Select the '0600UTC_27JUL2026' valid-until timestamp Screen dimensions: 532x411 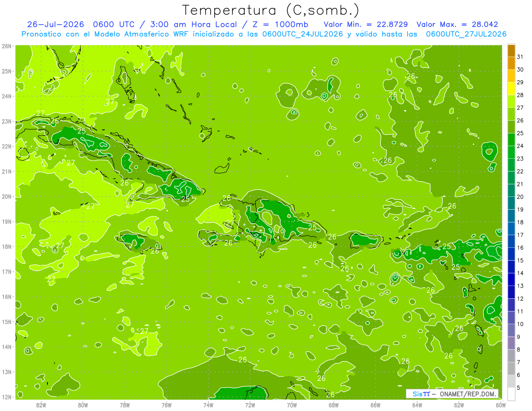(x=466, y=34)
